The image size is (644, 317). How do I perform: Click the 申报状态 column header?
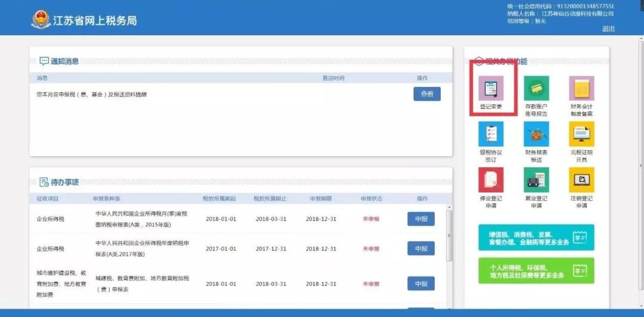coord(371,199)
